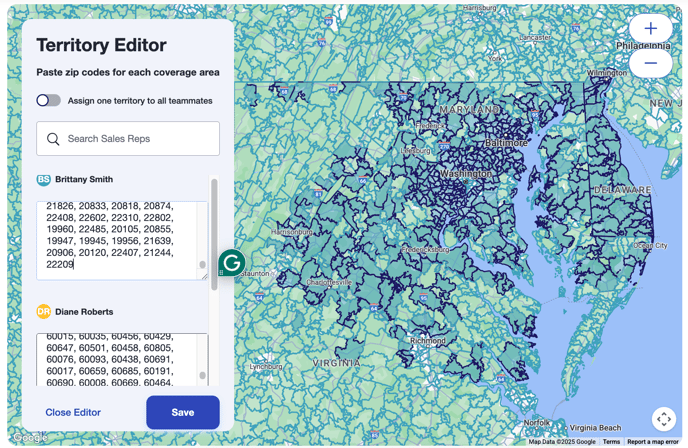688x448 pixels.
Task: Zoom in on the map
Action: [x=650, y=28]
